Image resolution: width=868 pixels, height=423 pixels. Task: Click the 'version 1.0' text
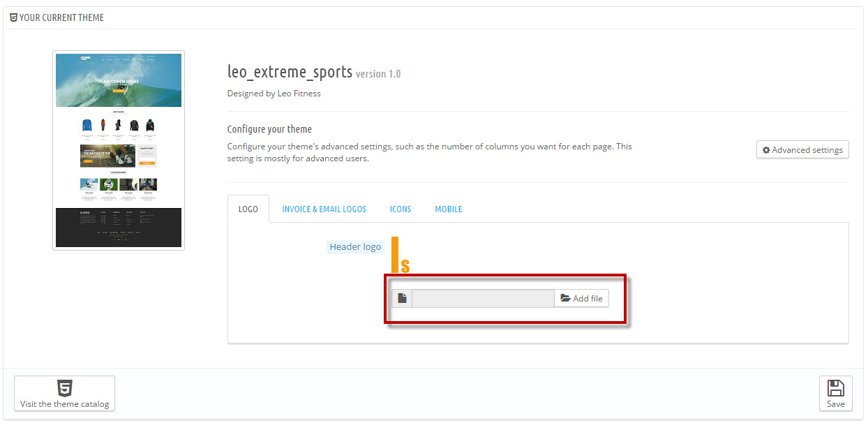coord(378,73)
